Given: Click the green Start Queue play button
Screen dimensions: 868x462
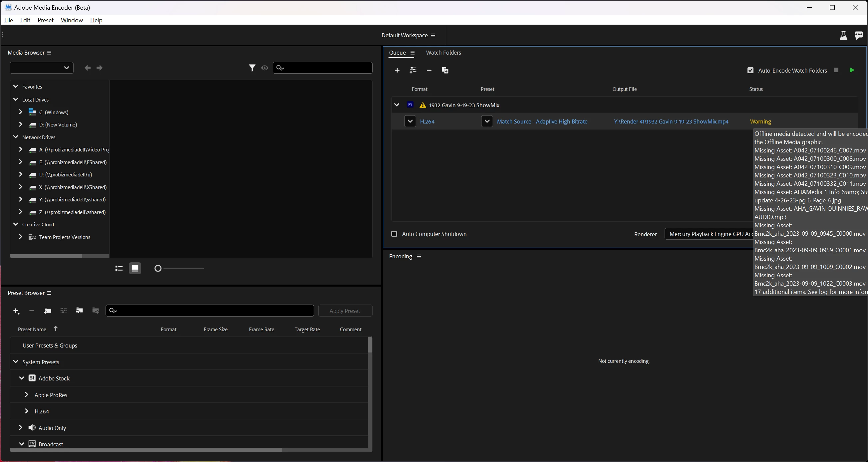Looking at the screenshot, I should coord(852,70).
